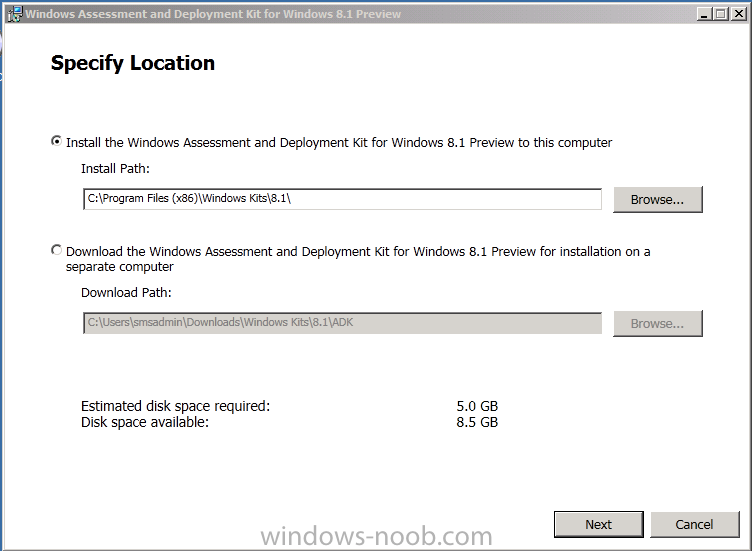Maximize the ADK setup window
This screenshot has width=752, height=551.
pos(721,14)
